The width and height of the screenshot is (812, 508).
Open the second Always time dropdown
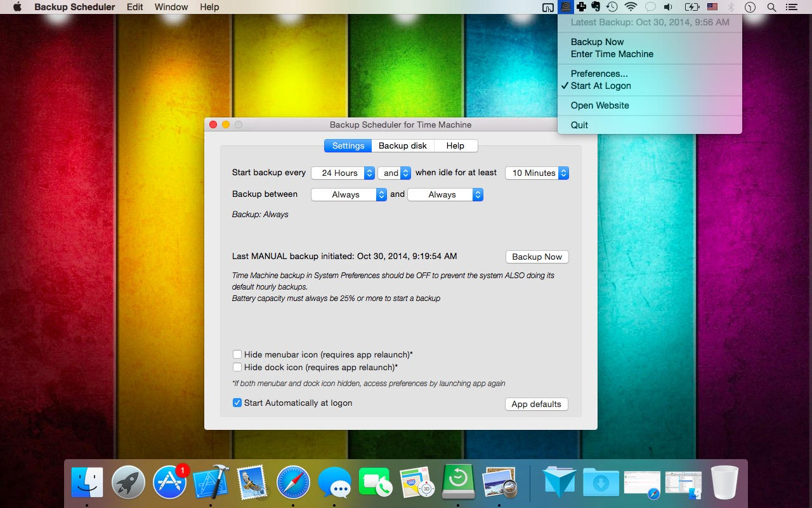445,194
